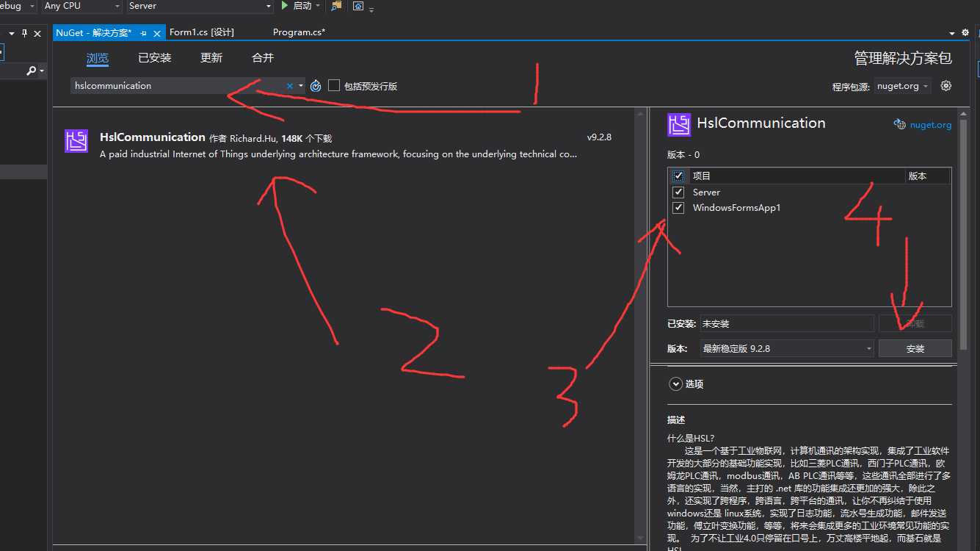The width and height of the screenshot is (980, 551).
Task: Open the Updates tab
Action: click(211, 58)
